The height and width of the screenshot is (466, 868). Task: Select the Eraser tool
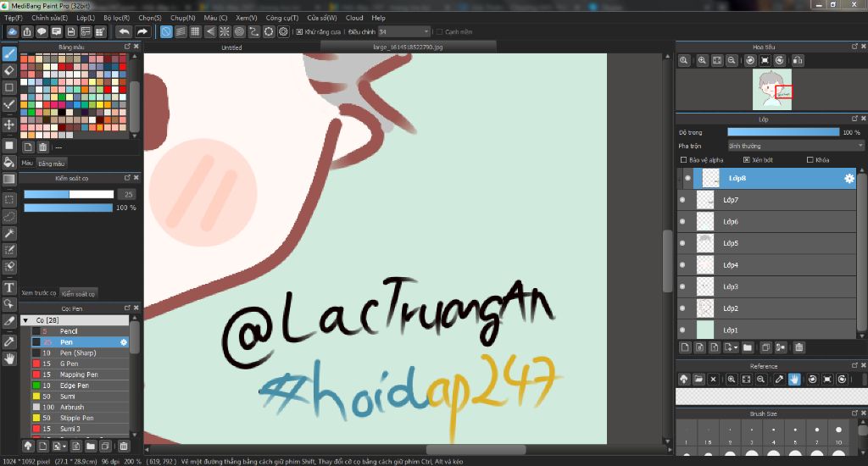click(8, 71)
